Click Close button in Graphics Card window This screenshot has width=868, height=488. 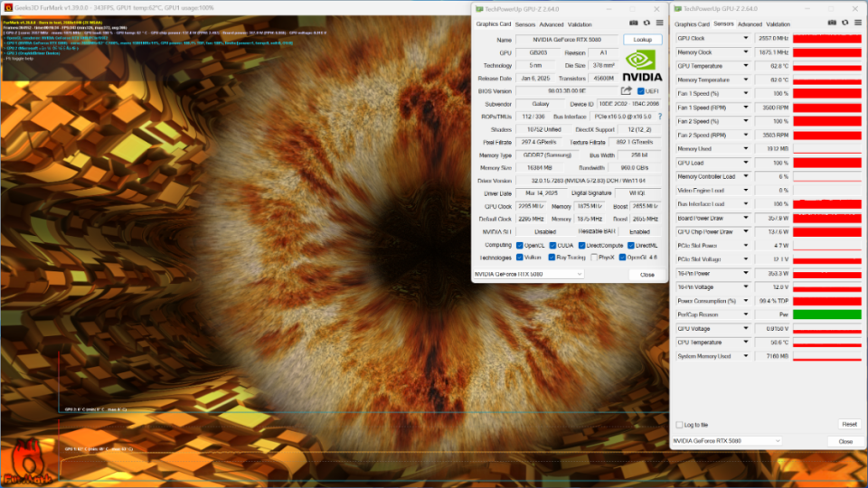tap(647, 275)
